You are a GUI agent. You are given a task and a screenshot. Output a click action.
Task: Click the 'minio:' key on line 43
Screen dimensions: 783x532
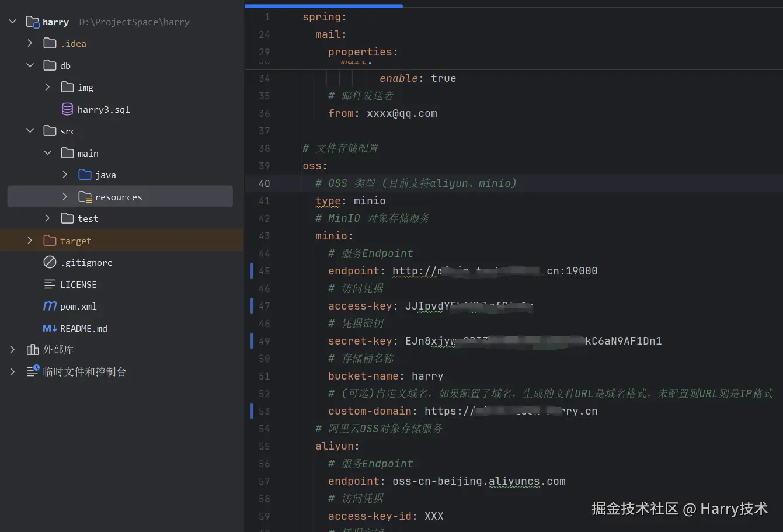coord(334,236)
